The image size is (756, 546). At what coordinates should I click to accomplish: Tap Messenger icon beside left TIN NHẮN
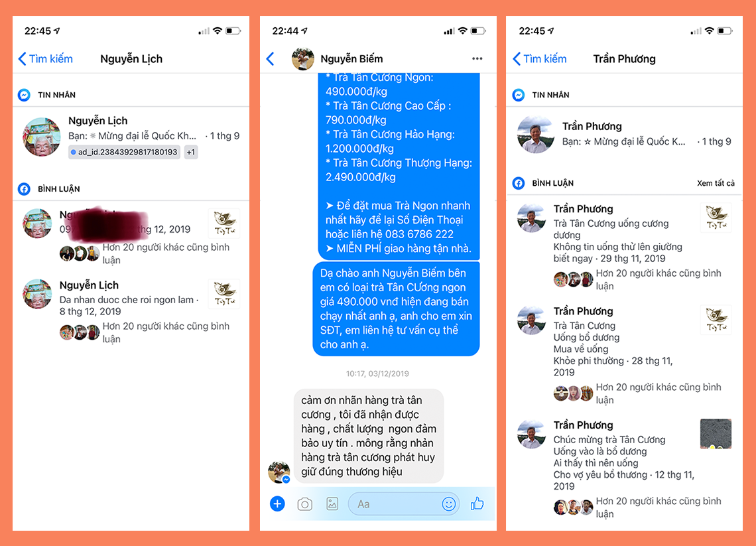click(24, 95)
